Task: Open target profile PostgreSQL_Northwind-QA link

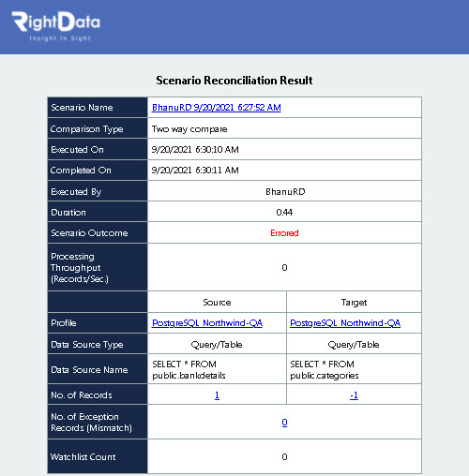Action: pyautogui.click(x=345, y=323)
